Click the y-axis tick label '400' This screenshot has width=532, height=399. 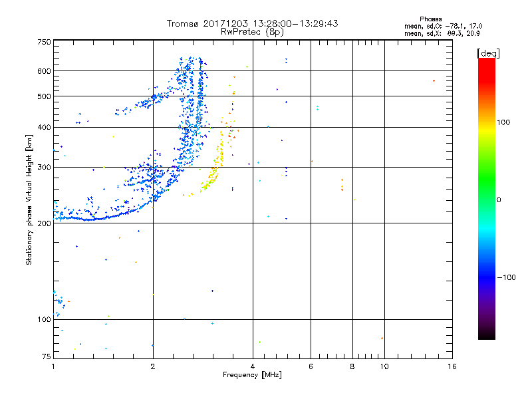click(44, 127)
